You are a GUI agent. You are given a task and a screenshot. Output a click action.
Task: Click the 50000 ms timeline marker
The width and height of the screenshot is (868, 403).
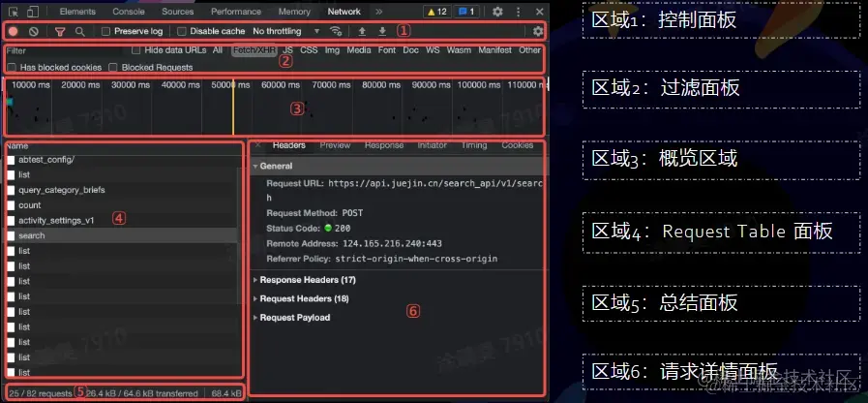click(x=231, y=85)
